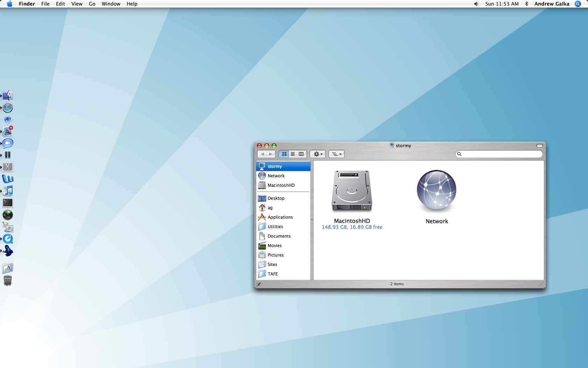This screenshot has width=588, height=368.
Task: Open Utilities in the sidebar
Action: pos(283,226)
